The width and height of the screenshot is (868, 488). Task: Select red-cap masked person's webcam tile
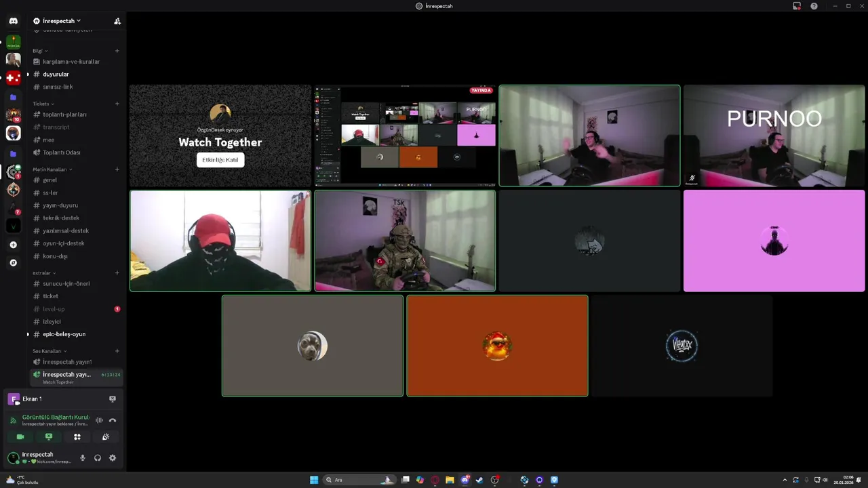click(220, 241)
